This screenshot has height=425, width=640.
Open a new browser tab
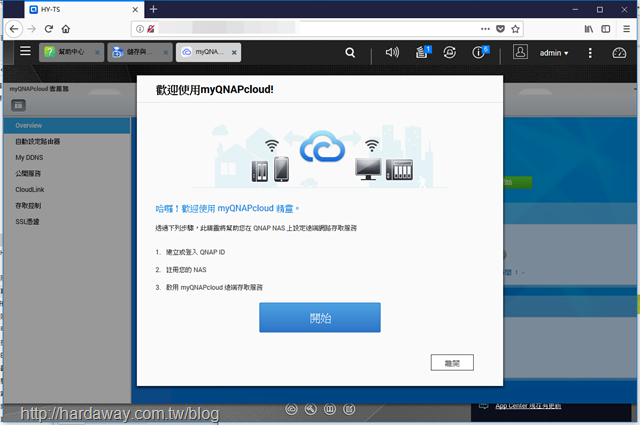[153, 9]
